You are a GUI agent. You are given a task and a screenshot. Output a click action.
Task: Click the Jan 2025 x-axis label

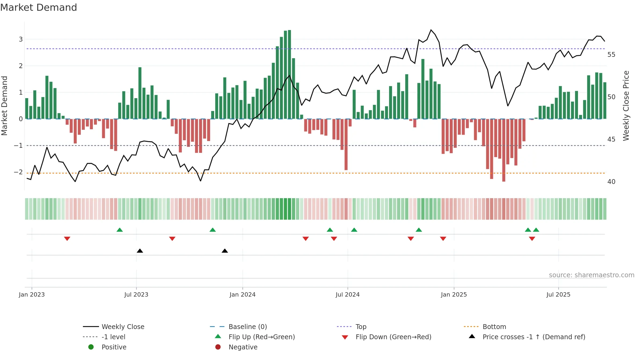pos(454,295)
